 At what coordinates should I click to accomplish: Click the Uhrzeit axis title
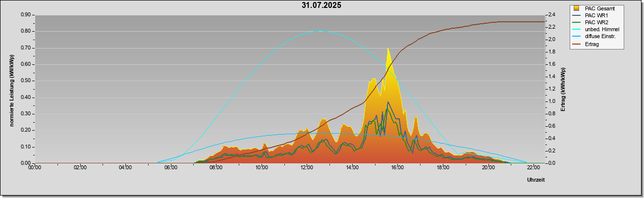coord(536,180)
